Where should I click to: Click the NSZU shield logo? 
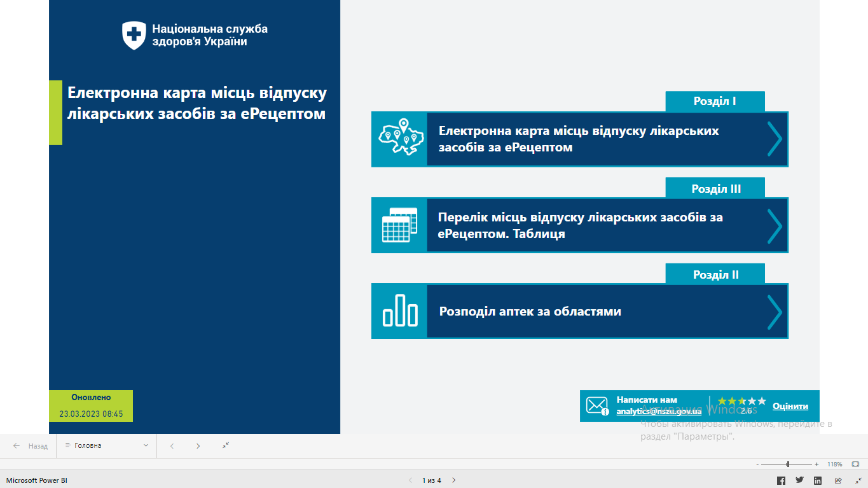134,35
